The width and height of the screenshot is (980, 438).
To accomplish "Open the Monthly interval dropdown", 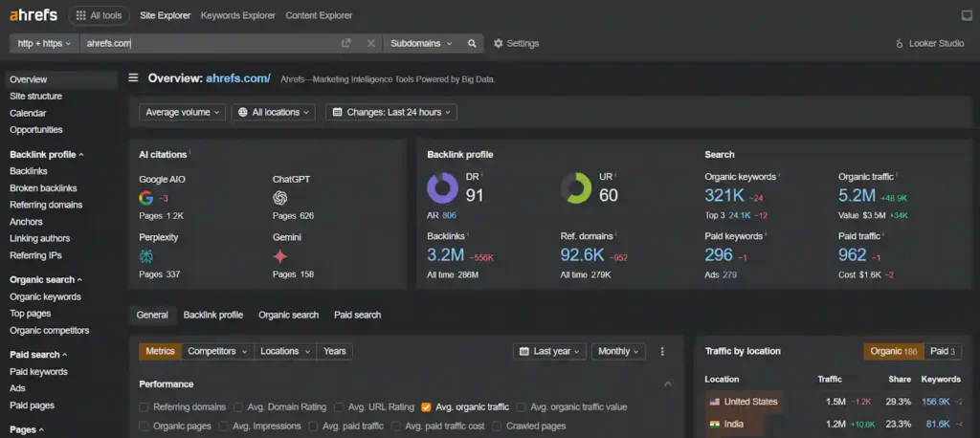I will point(619,351).
